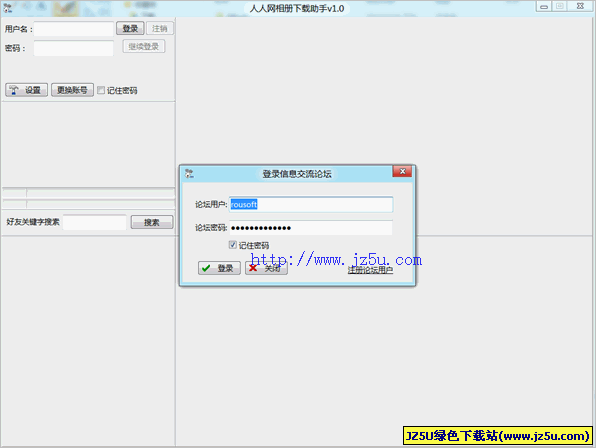Screen dimensions: 596x448
Task: Open 设置 settings with the hammer icon
Action: (27, 90)
